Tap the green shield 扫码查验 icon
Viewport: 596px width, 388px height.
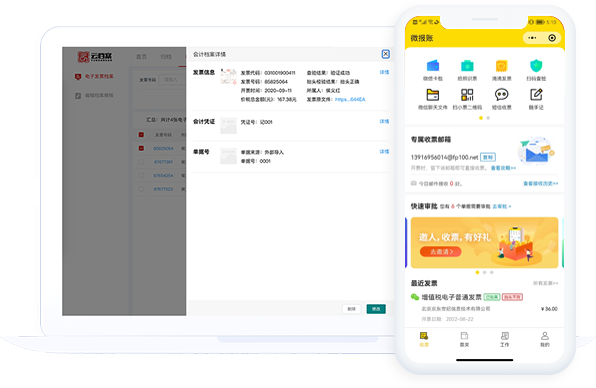pyautogui.click(x=536, y=66)
